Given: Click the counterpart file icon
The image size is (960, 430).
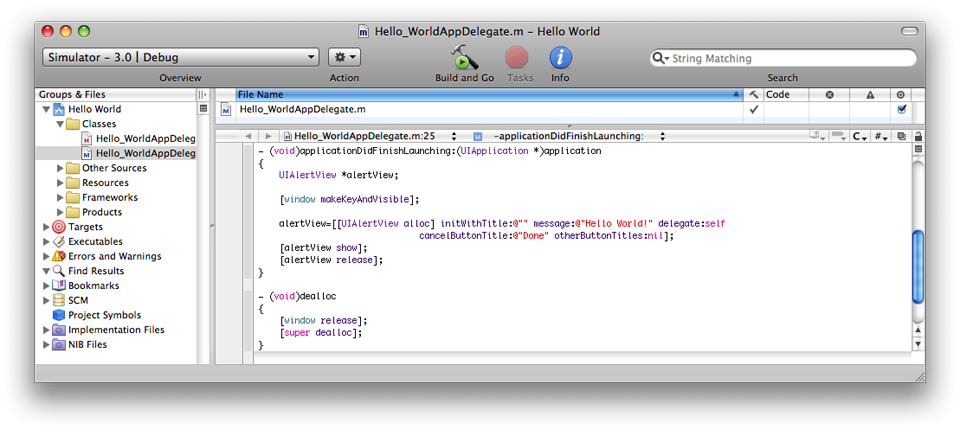Looking at the screenshot, I should tap(902, 136).
